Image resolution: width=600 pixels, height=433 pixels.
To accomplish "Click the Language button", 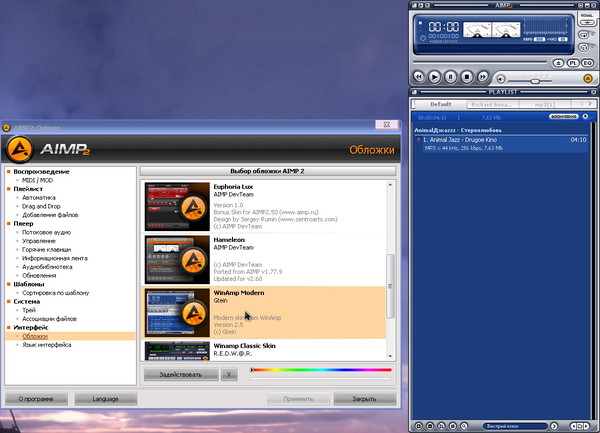I will click(105, 399).
